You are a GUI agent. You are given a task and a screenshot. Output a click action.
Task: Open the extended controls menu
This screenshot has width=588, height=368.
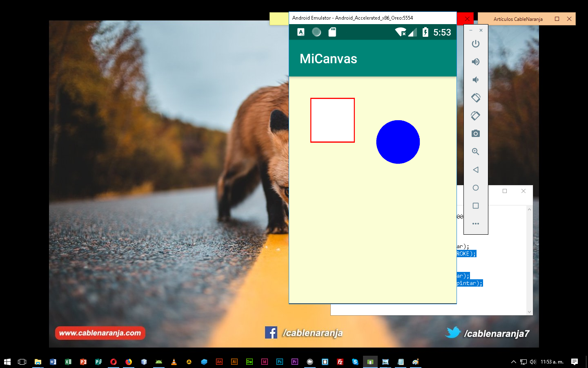pyautogui.click(x=476, y=224)
